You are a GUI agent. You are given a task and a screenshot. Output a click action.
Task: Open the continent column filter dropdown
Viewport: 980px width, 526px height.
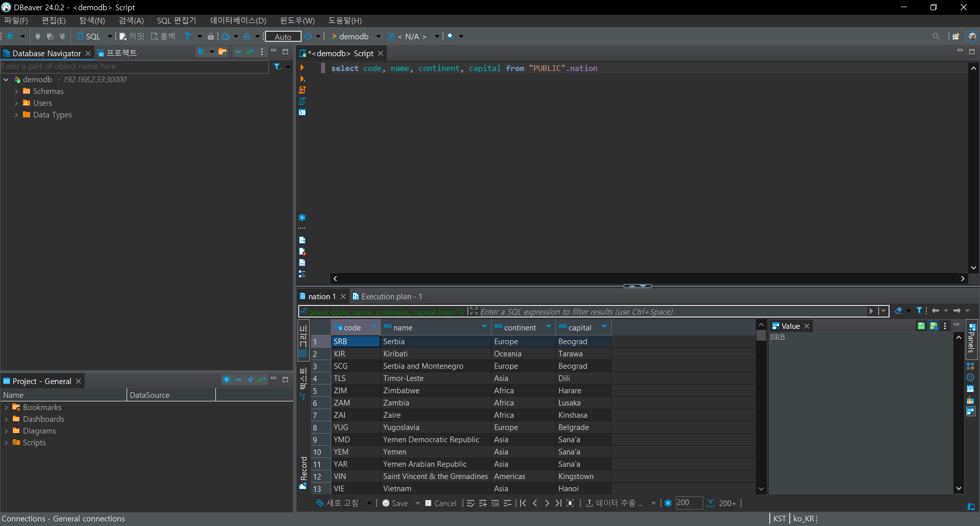coord(548,327)
